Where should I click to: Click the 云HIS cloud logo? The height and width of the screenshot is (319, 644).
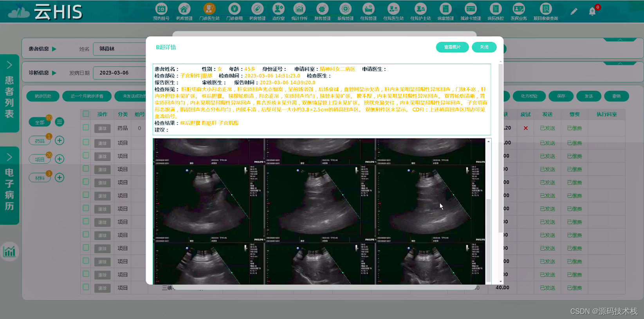[45, 12]
